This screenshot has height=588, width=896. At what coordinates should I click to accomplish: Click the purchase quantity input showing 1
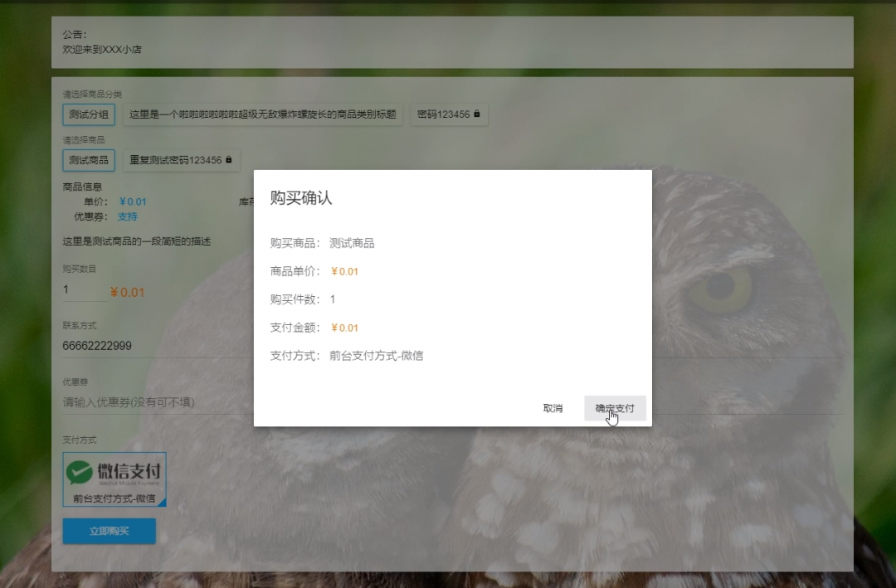point(83,291)
